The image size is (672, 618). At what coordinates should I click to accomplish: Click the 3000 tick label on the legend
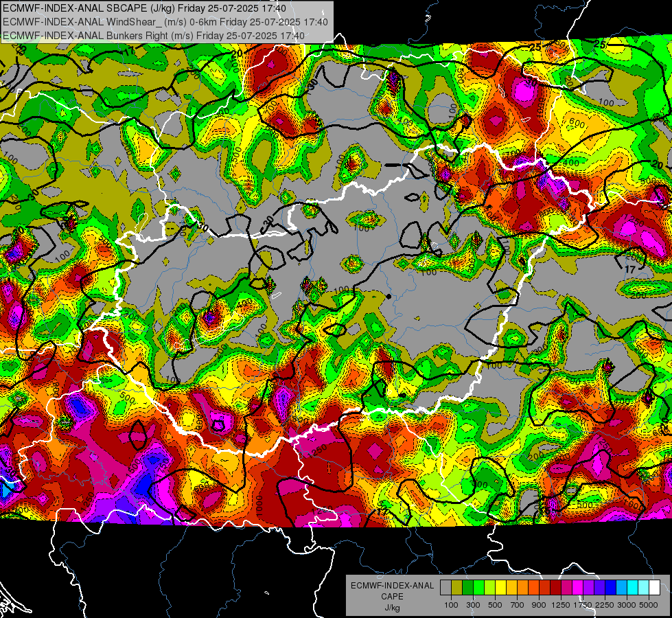[627, 605]
